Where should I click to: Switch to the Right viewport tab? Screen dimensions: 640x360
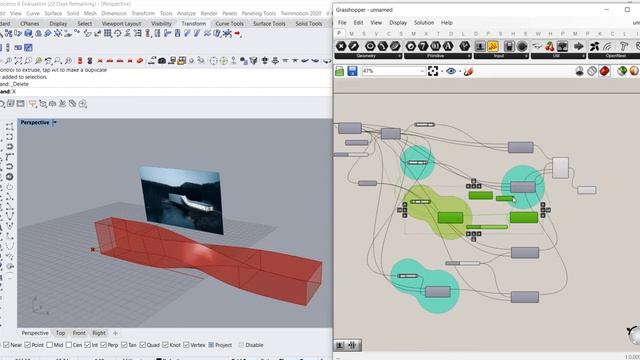pyautogui.click(x=99, y=333)
